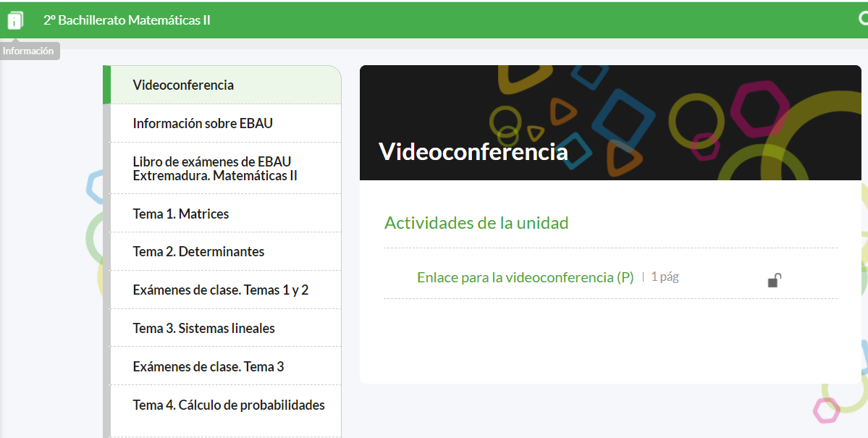Select Tema 3. Sistemas lineales
868x438 pixels.
click(x=226, y=328)
